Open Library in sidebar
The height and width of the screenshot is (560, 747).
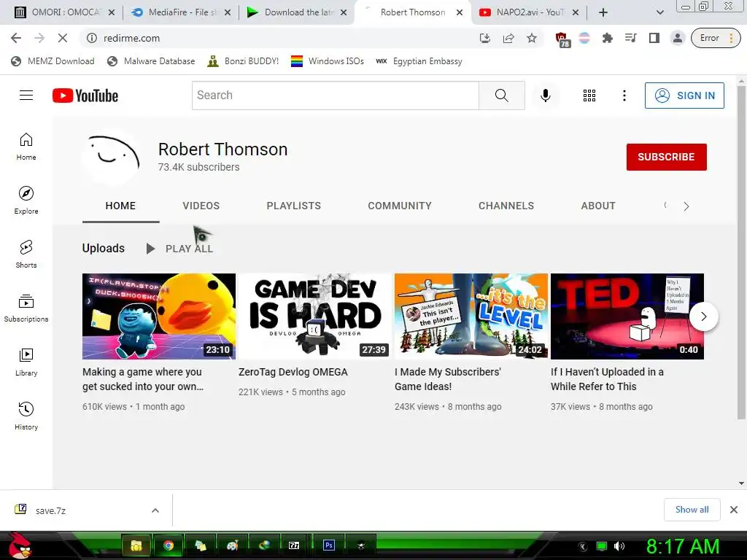point(26,362)
